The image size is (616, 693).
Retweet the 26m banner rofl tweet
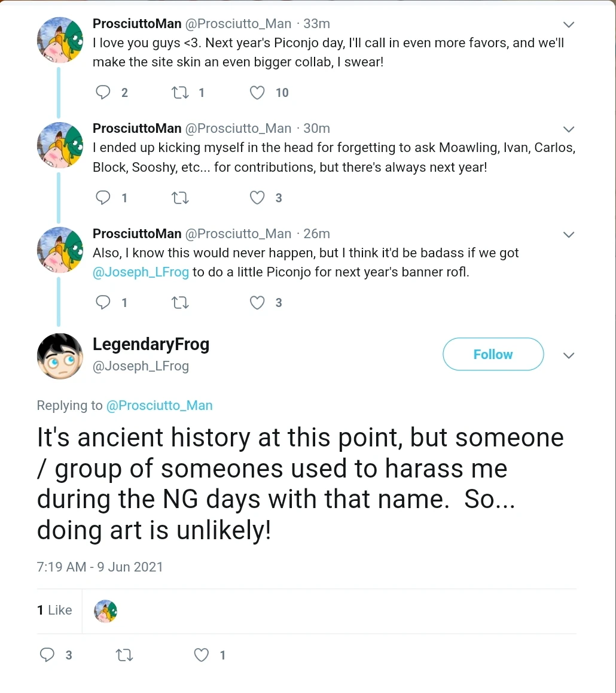[179, 303]
